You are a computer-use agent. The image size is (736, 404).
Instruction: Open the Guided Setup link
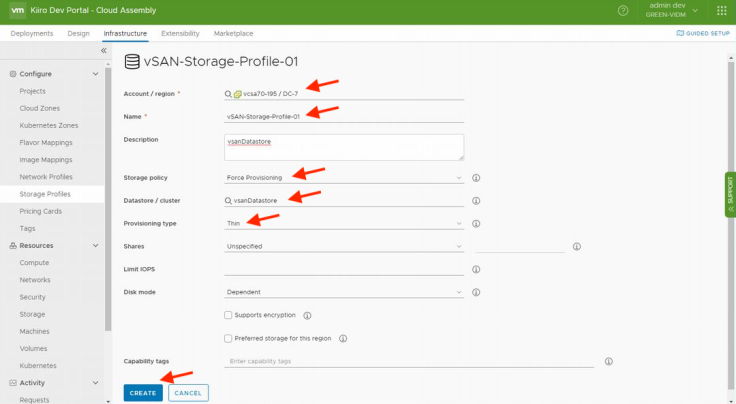point(703,33)
